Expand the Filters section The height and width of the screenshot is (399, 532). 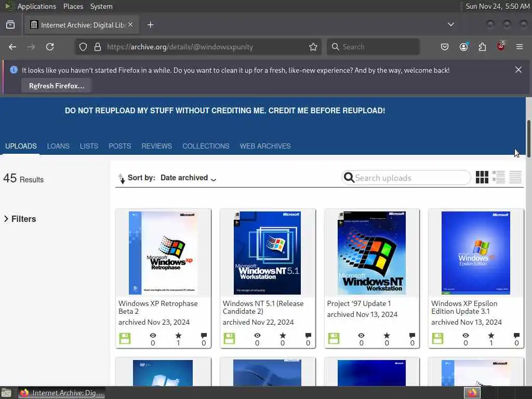[x=20, y=219]
